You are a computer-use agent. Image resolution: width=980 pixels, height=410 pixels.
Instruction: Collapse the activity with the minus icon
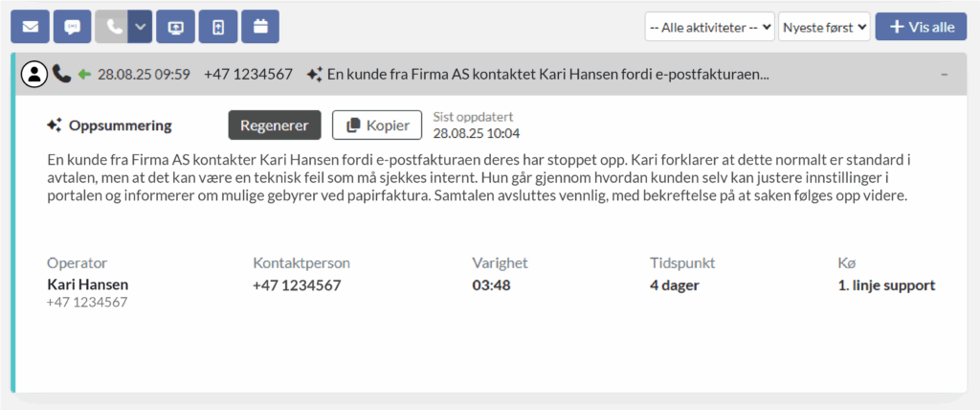pyautogui.click(x=945, y=75)
